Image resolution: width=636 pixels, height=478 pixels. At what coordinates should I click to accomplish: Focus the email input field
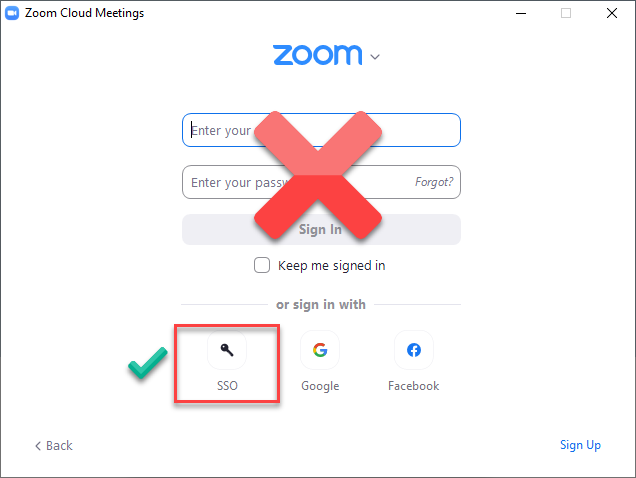pyautogui.click(x=321, y=130)
